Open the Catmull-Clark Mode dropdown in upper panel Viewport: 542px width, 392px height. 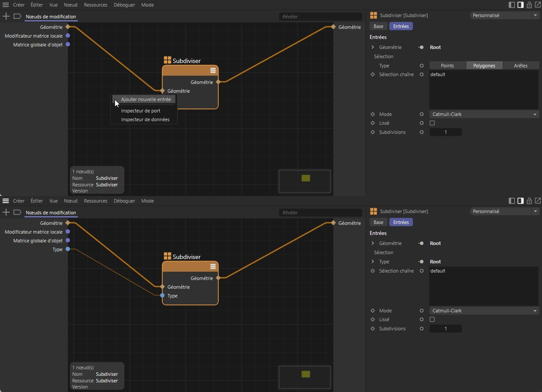[483, 114]
